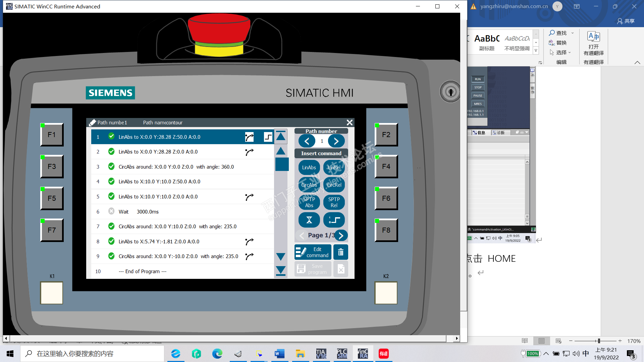Click Edit command button
Viewport: 644px width, 362px height.
pos(313,252)
